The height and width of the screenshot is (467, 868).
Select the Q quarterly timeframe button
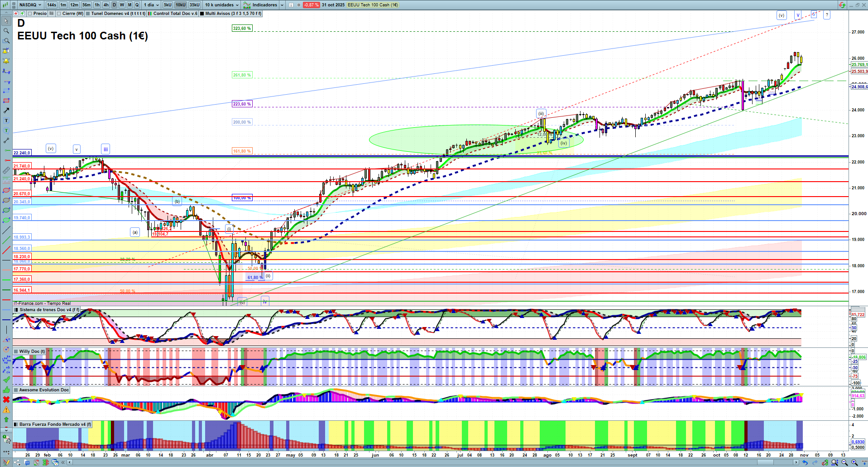137,5
